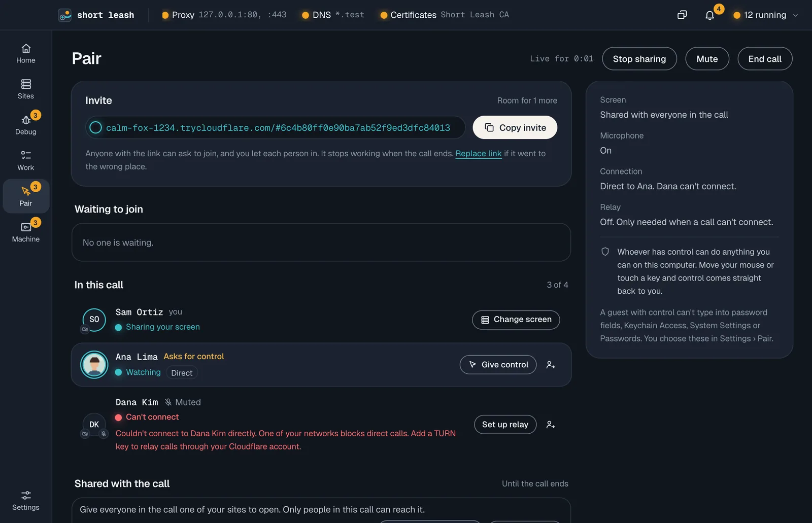The height and width of the screenshot is (523, 812).
Task: Open Settings at sidebar bottom
Action: tap(26, 500)
